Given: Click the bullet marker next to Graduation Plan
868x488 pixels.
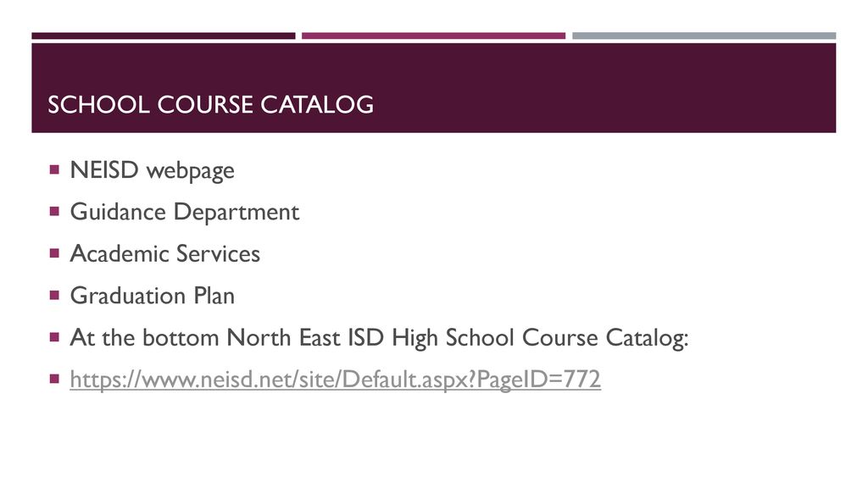Looking at the screenshot, I should point(54,296).
